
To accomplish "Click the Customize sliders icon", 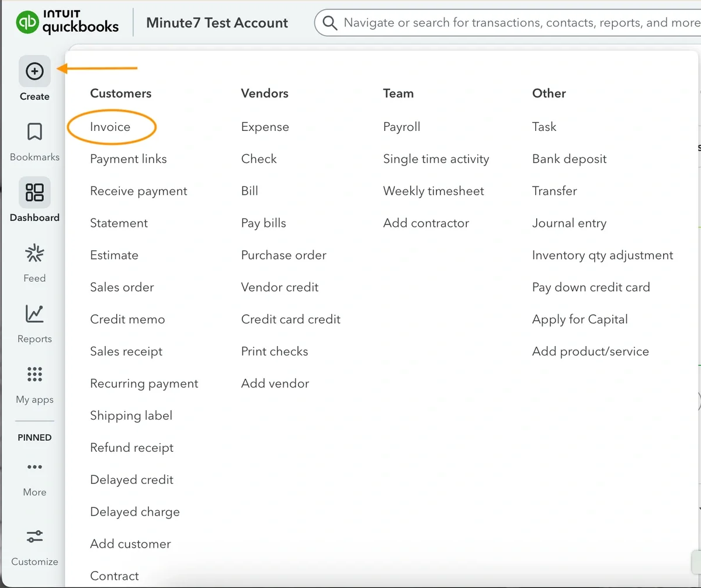I will point(34,537).
